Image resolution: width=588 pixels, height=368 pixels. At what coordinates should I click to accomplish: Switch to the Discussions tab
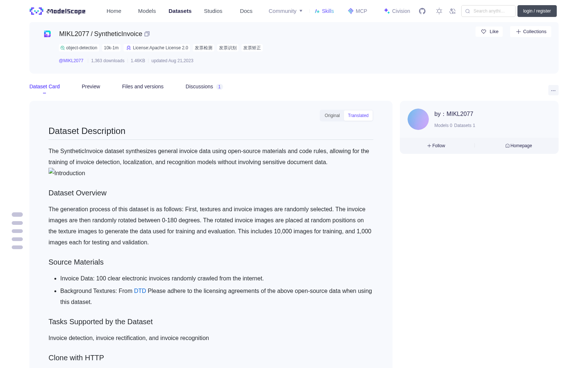(x=204, y=86)
